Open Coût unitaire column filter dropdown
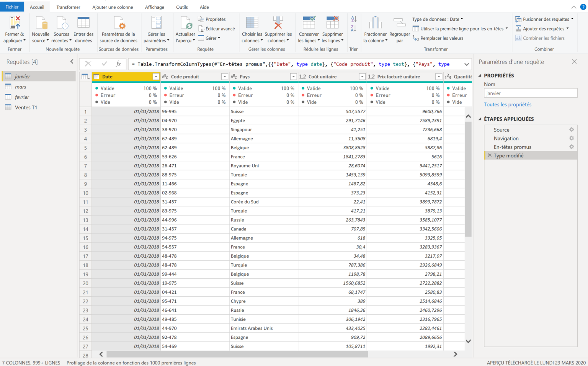The width and height of the screenshot is (588, 366). [x=362, y=77]
